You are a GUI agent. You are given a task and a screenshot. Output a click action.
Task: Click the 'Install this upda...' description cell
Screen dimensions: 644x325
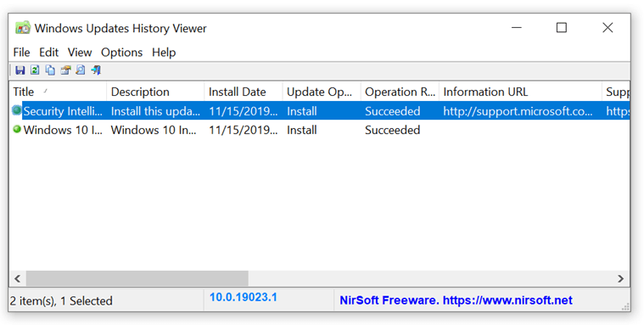click(155, 111)
